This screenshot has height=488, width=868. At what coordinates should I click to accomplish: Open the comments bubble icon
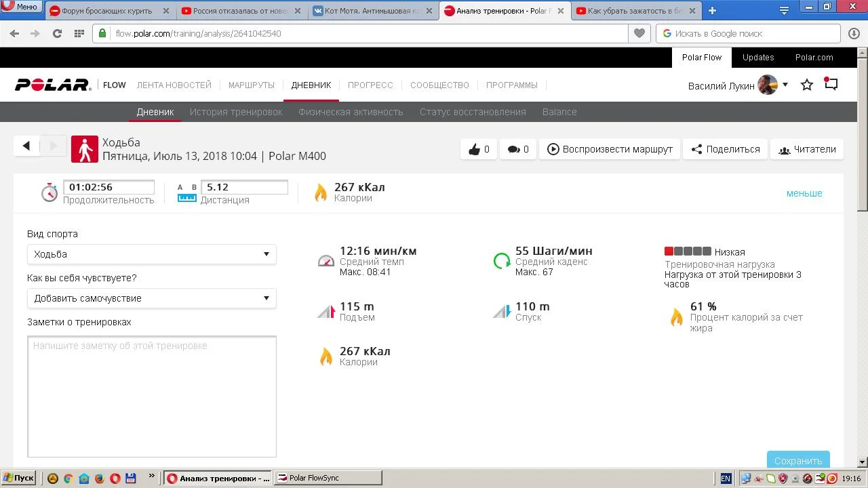point(518,149)
